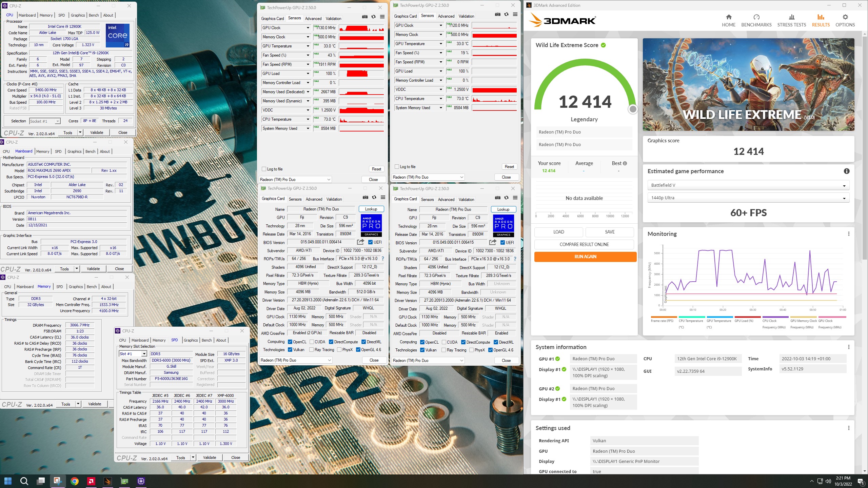868x488 pixels.
Task: Open hamburger menu in bottom-left GPU-Z card window
Action: [x=383, y=197]
